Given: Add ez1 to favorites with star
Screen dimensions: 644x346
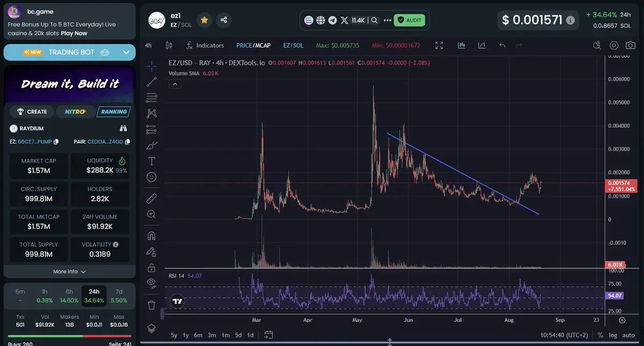Looking at the screenshot, I should tap(204, 20).
